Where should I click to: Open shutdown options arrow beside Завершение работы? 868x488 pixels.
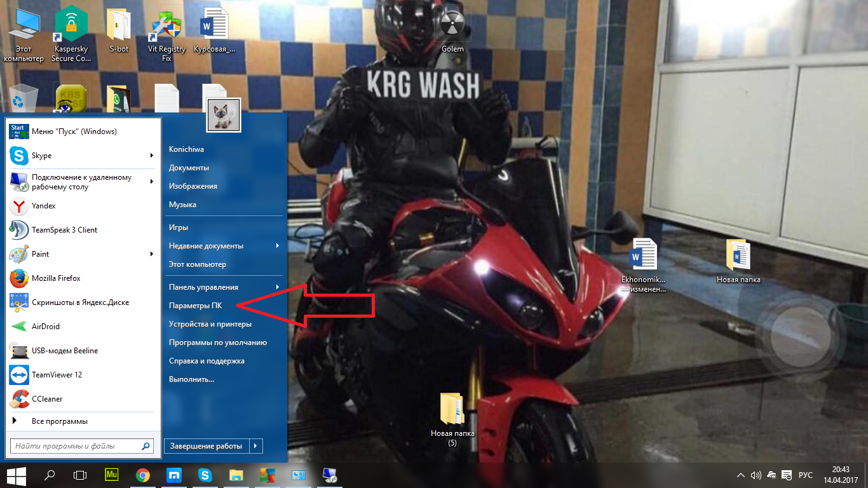pyautogui.click(x=256, y=446)
